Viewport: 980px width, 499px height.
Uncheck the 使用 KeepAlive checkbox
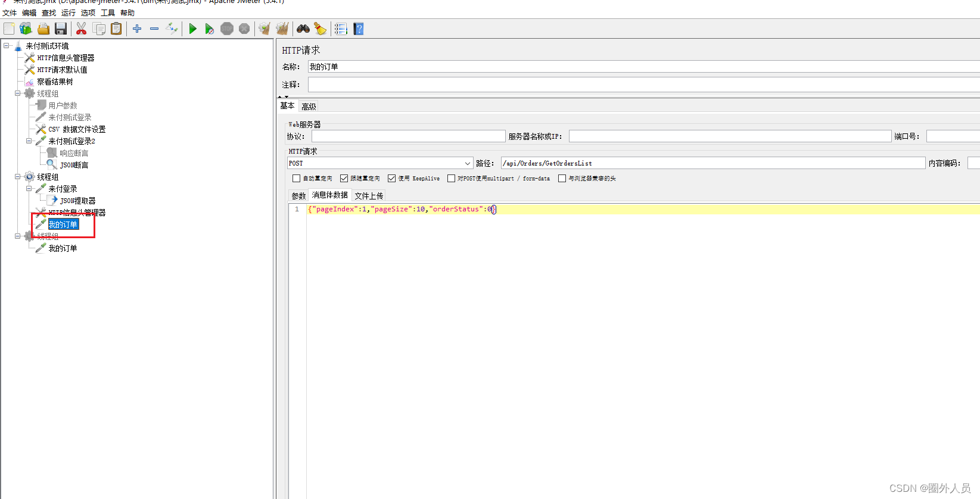391,178
